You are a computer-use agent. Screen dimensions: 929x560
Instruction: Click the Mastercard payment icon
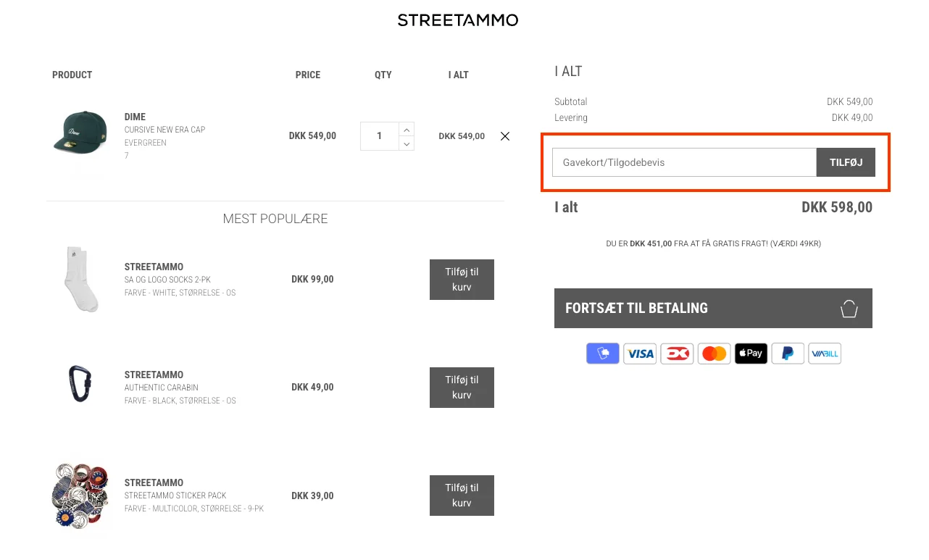[714, 354]
